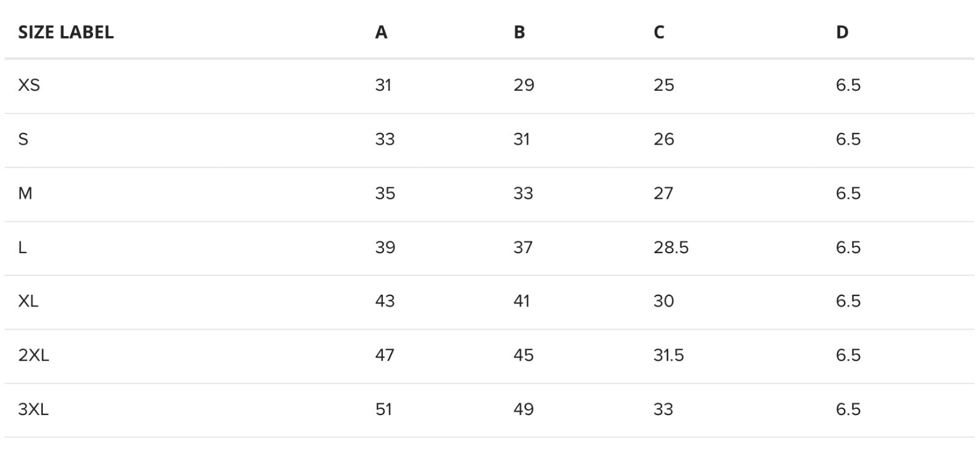Select value 28.5 in L row
This screenshot has height=450, width=980.
671,247
